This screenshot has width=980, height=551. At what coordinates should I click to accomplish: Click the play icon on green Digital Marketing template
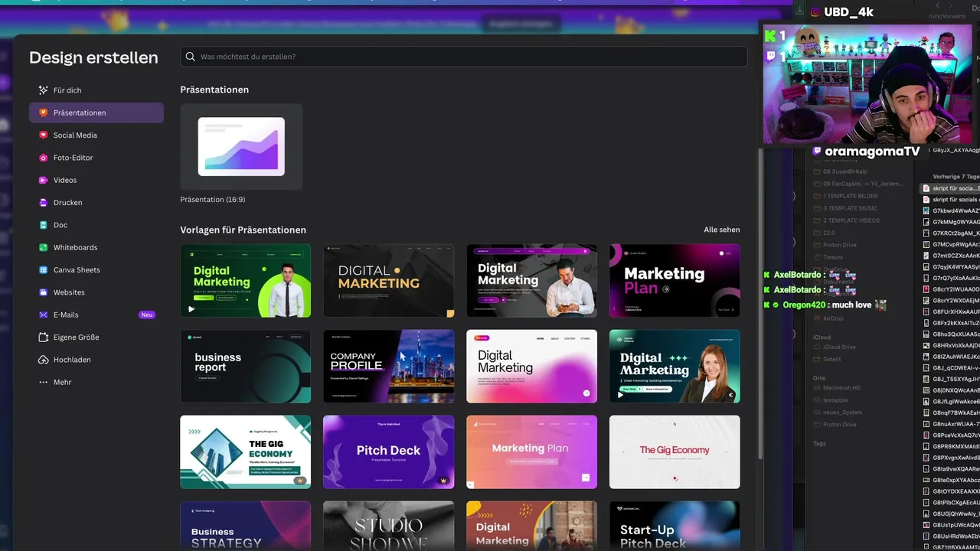click(191, 309)
